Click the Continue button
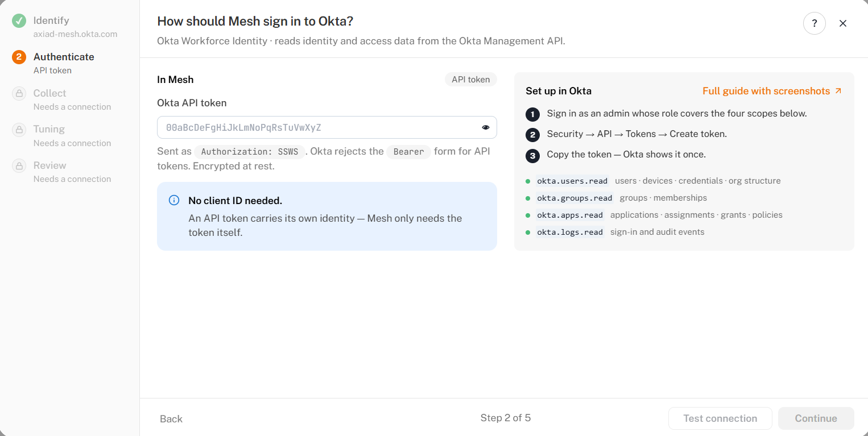 point(816,418)
